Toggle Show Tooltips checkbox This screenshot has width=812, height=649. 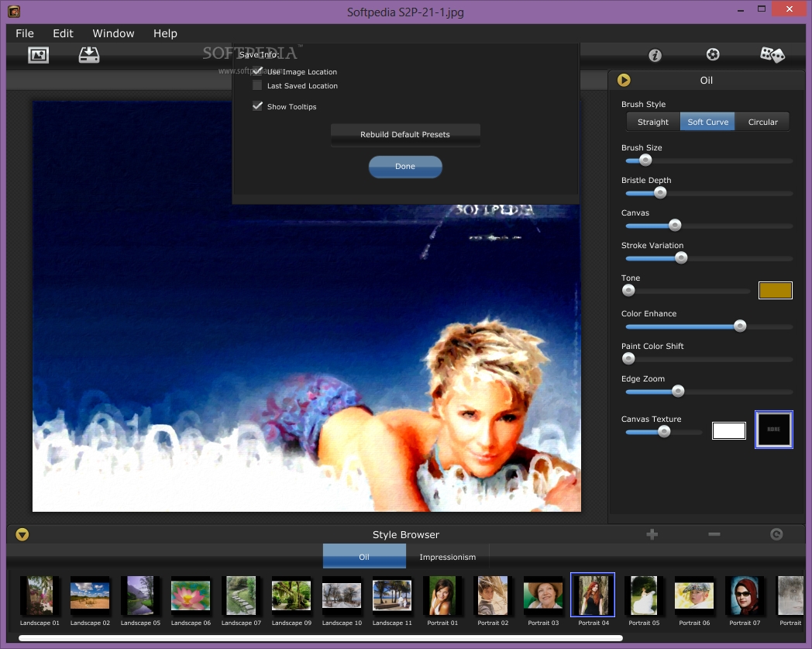tap(257, 105)
